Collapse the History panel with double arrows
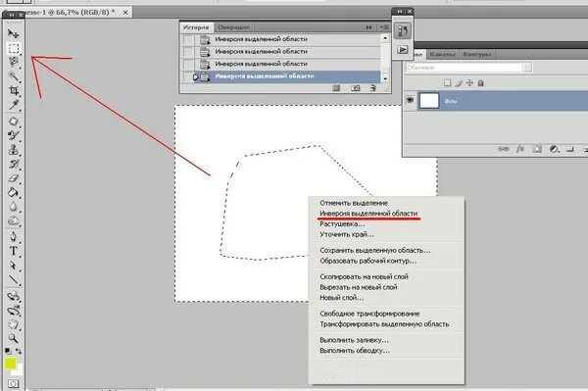588x391 pixels. click(x=369, y=27)
